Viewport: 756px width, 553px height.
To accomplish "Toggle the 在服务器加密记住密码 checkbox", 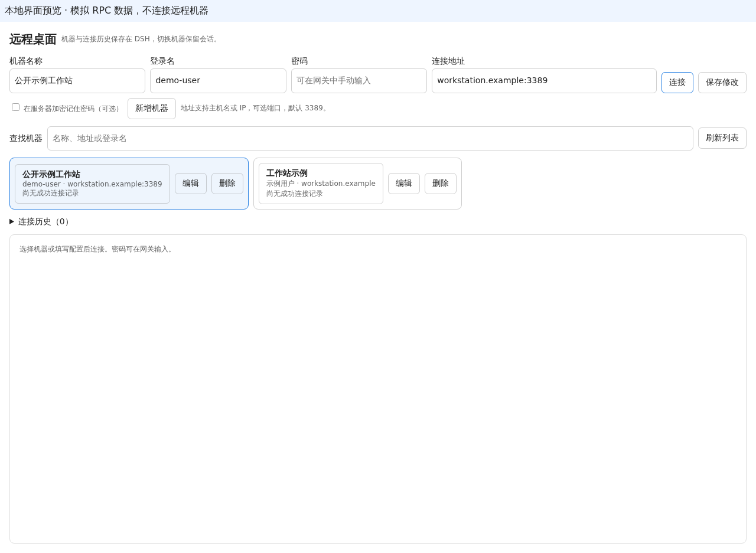I will pos(15,107).
